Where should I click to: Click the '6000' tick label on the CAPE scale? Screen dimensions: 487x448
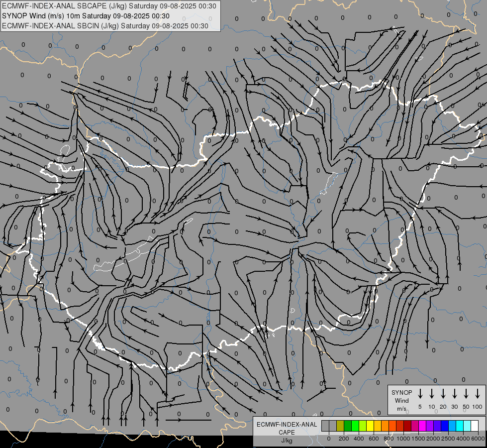click(x=478, y=439)
